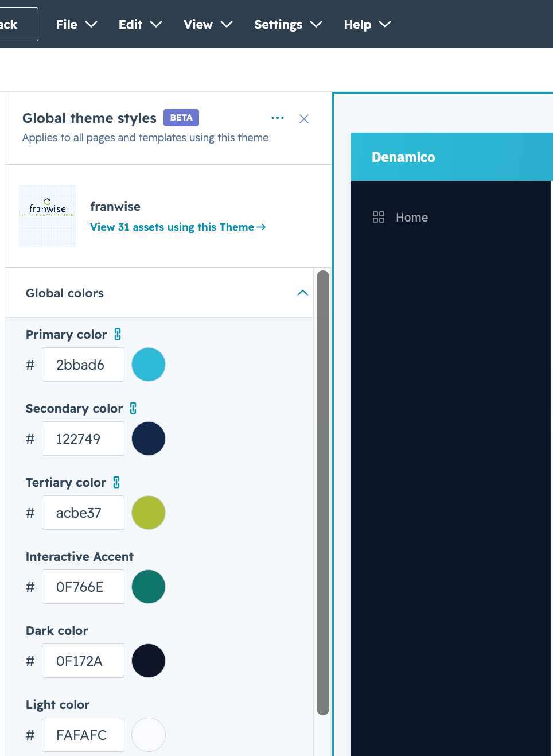The height and width of the screenshot is (756, 553).
Task: Edit the Light color hex field FAFAFC
Action: 83,735
